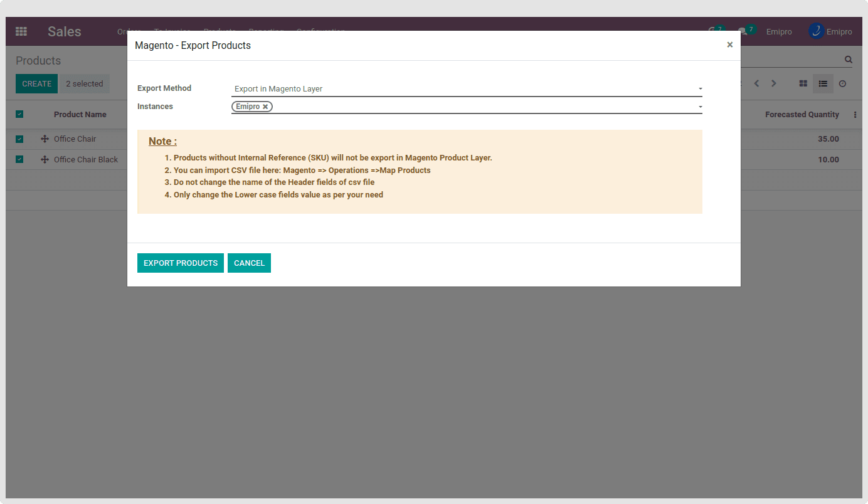This screenshot has width=868, height=504.
Task: Toggle the select-all products checkbox
Action: tap(19, 114)
